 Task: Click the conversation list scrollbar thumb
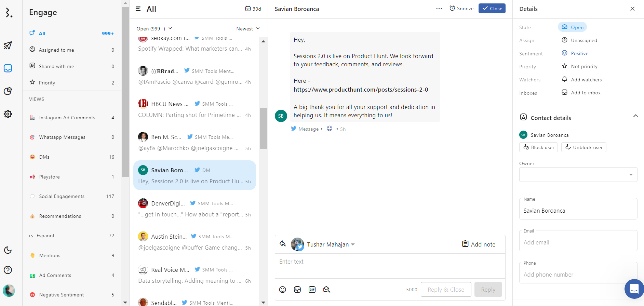(x=263, y=128)
